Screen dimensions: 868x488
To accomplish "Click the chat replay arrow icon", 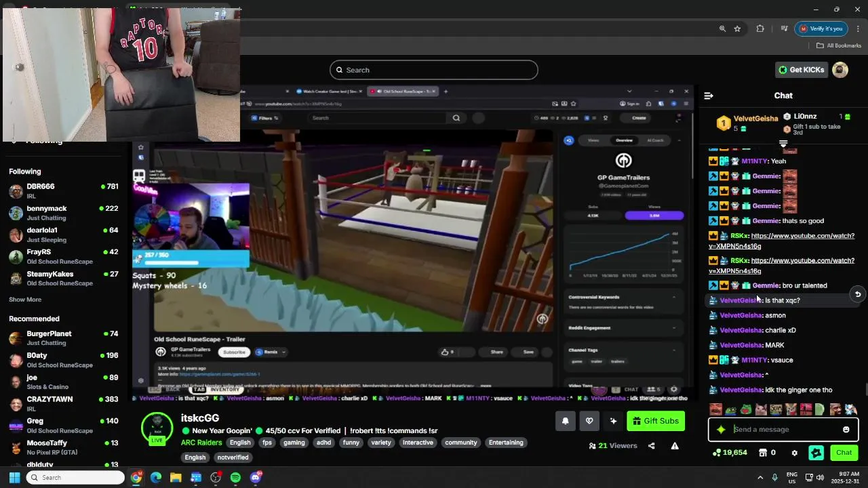I will point(858,294).
